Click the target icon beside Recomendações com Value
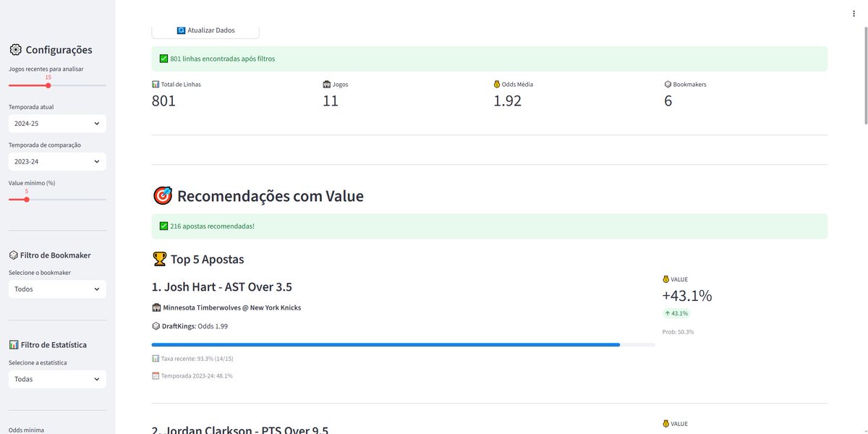This screenshot has width=868, height=434. click(163, 196)
